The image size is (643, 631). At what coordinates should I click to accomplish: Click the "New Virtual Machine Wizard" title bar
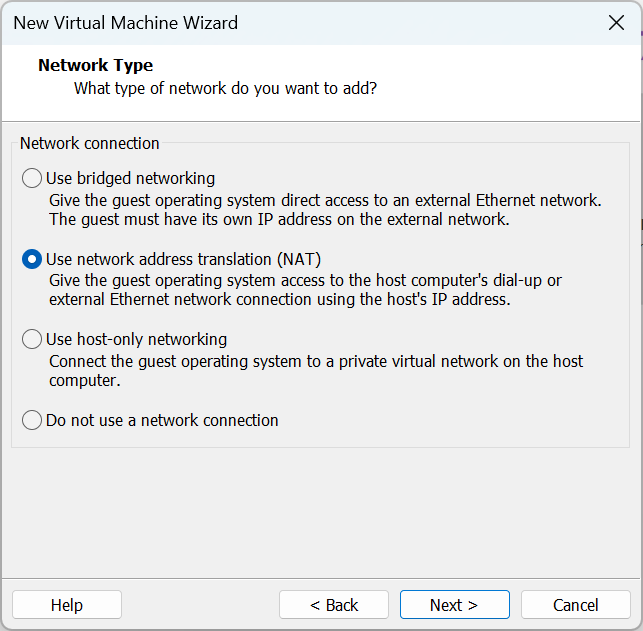click(x=126, y=22)
